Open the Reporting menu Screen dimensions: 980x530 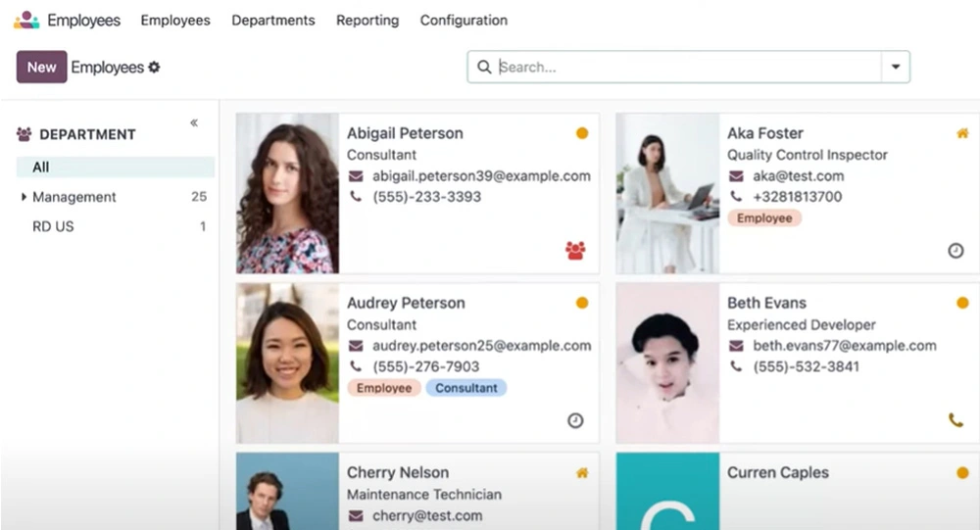(367, 20)
